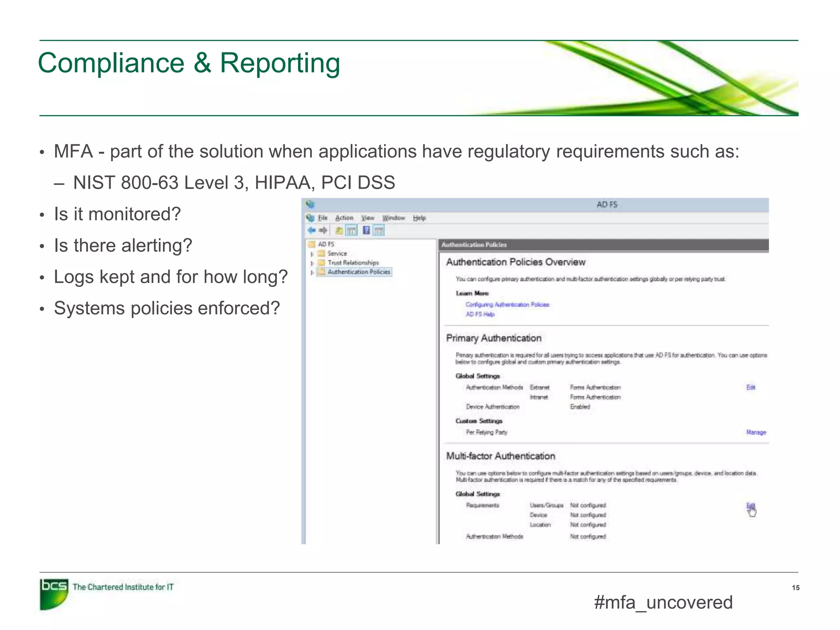Click the Intranet row label
This screenshot has width=840, height=630.
[x=539, y=397]
